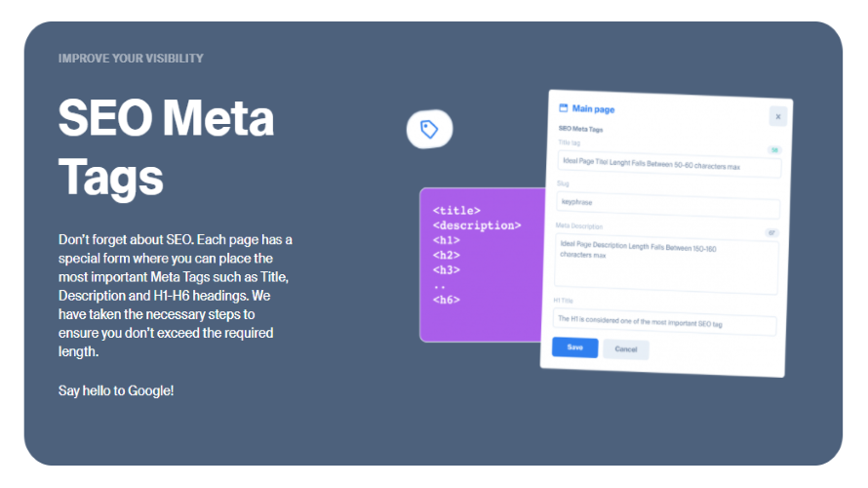Click the Improve Your Visibility label

coord(131,59)
